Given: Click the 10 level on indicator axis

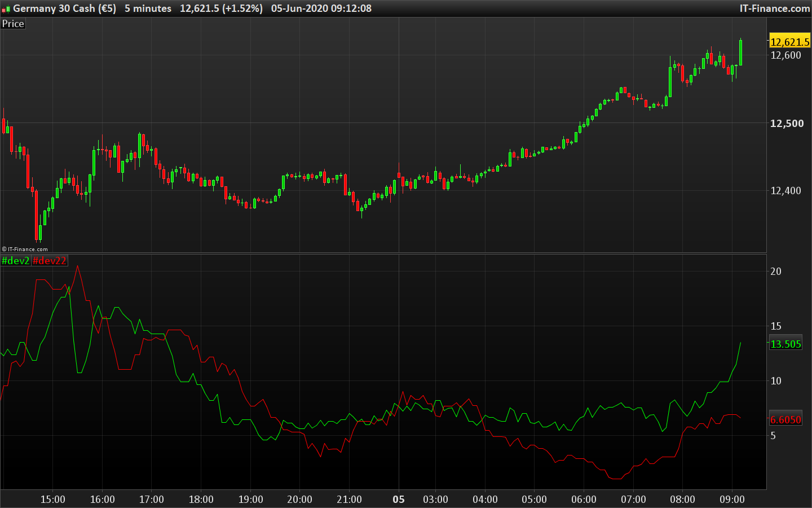Looking at the screenshot, I should 776,381.
